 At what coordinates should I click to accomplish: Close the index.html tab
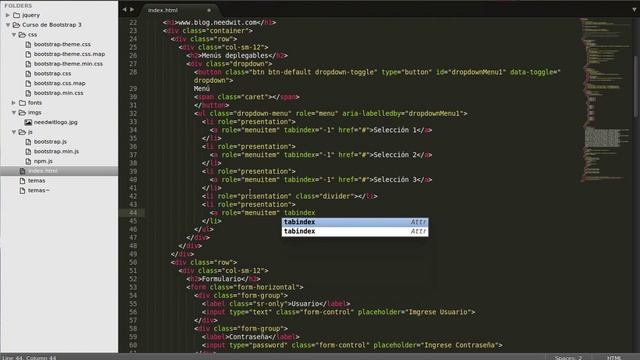(209, 10)
